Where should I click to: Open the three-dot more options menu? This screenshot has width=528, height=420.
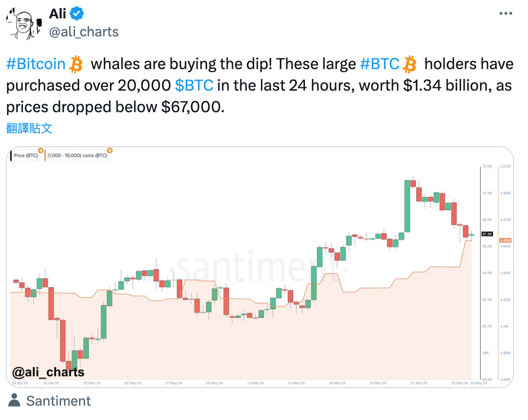point(506,14)
